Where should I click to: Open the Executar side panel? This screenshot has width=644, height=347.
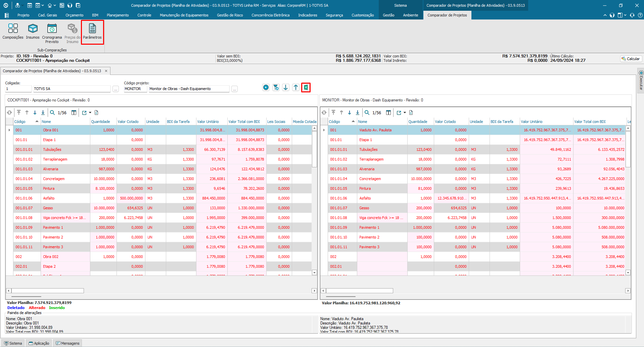(641, 81)
